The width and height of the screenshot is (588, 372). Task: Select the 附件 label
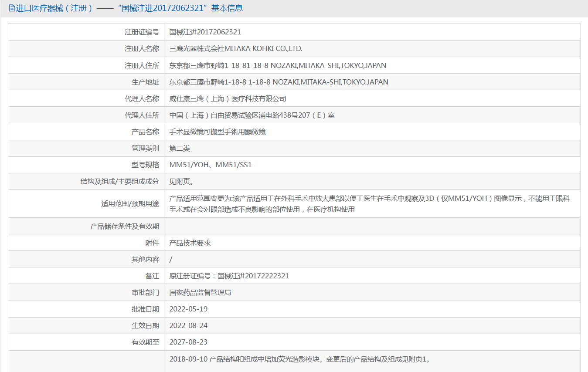(153, 243)
